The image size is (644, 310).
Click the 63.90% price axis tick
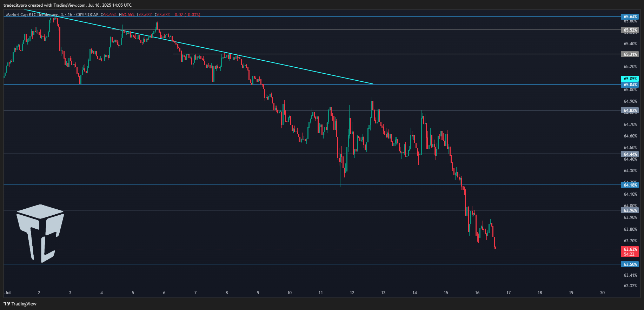tap(630, 217)
